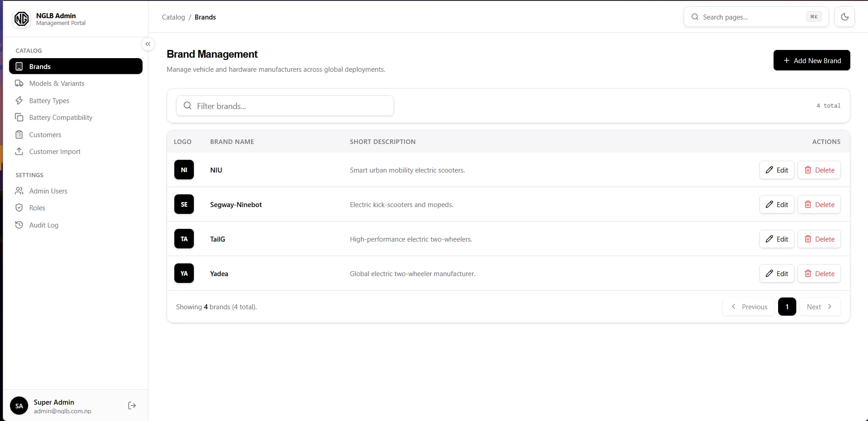
Task: Click "Smart urban mobility electric scooters." description
Action: click(x=407, y=170)
